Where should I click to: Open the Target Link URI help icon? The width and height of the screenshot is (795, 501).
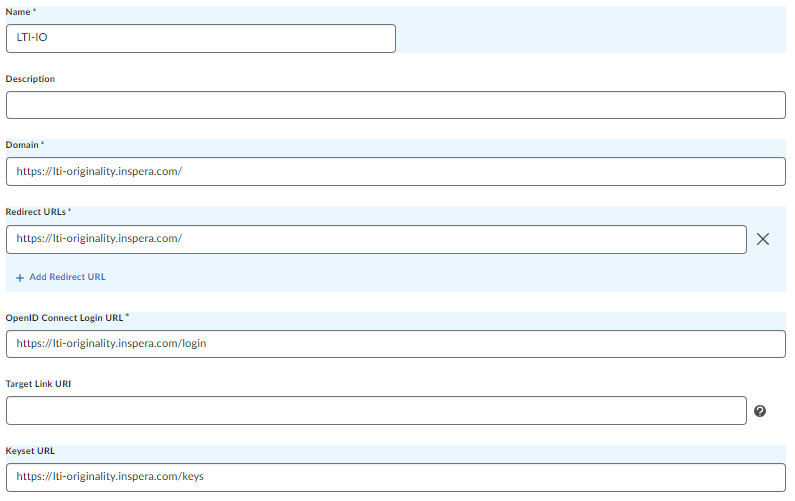pyautogui.click(x=760, y=411)
